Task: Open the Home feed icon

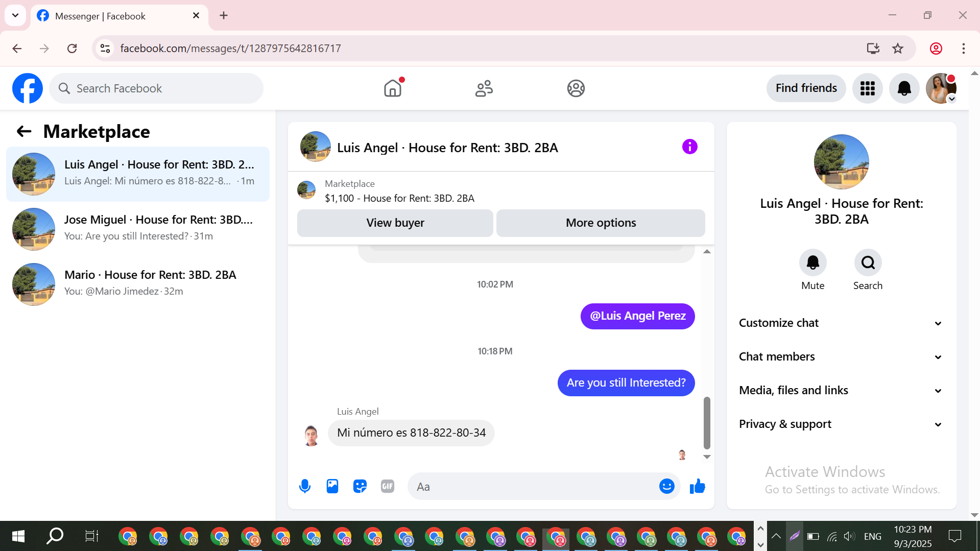Action: (393, 88)
